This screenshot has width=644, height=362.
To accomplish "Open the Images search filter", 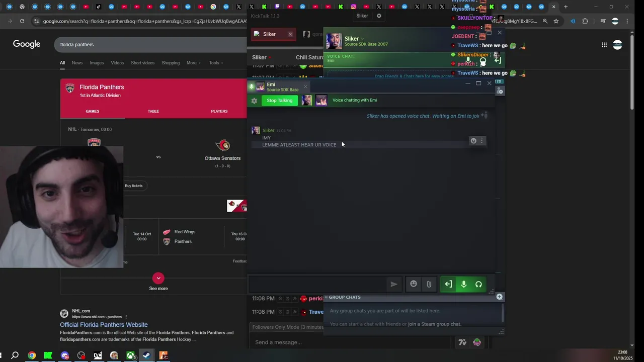I will coord(97,63).
